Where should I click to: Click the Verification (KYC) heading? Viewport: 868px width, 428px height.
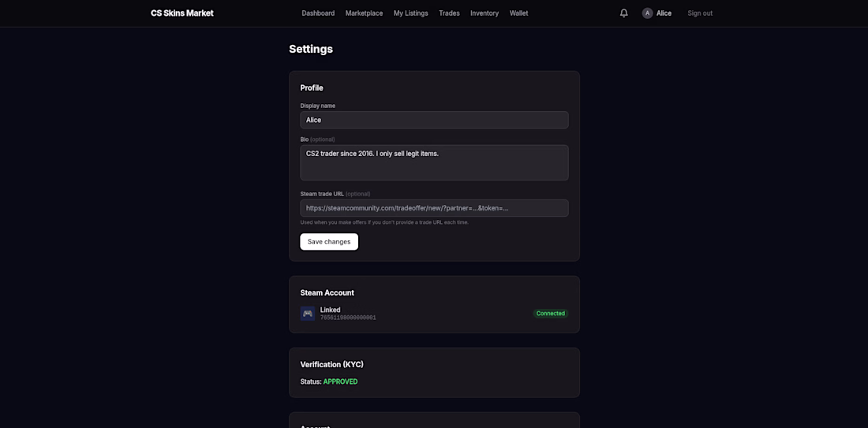(331, 364)
